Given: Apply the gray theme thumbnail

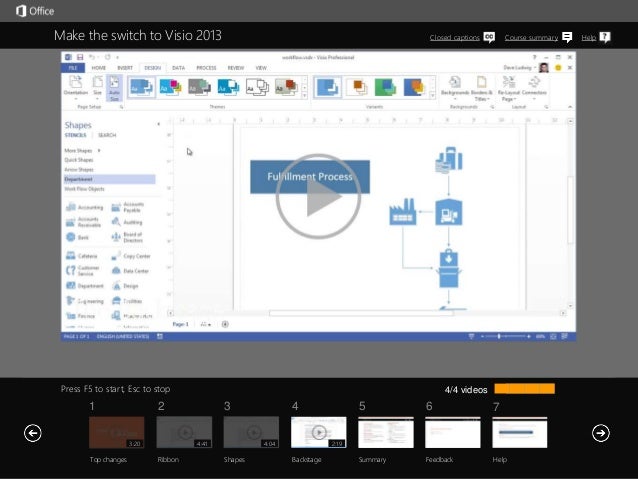Looking at the screenshot, I should click(199, 87).
